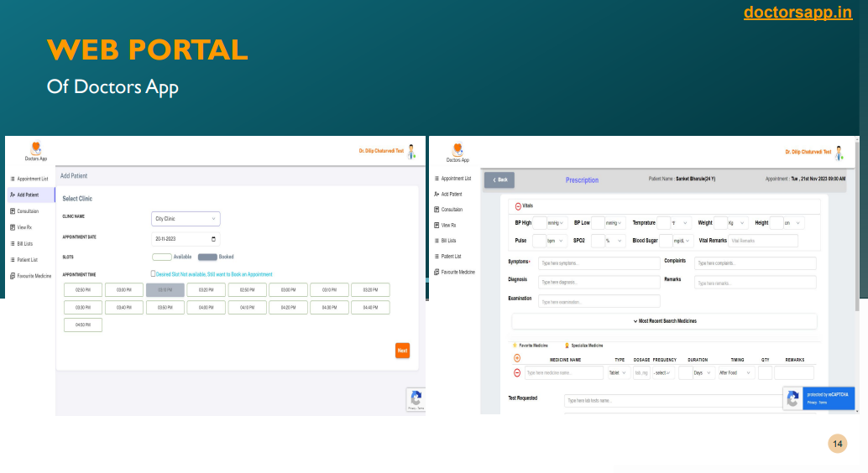Open Temperature unit dropdown
Viewport: 868px width, 473px height.
[x=680, y=223]
